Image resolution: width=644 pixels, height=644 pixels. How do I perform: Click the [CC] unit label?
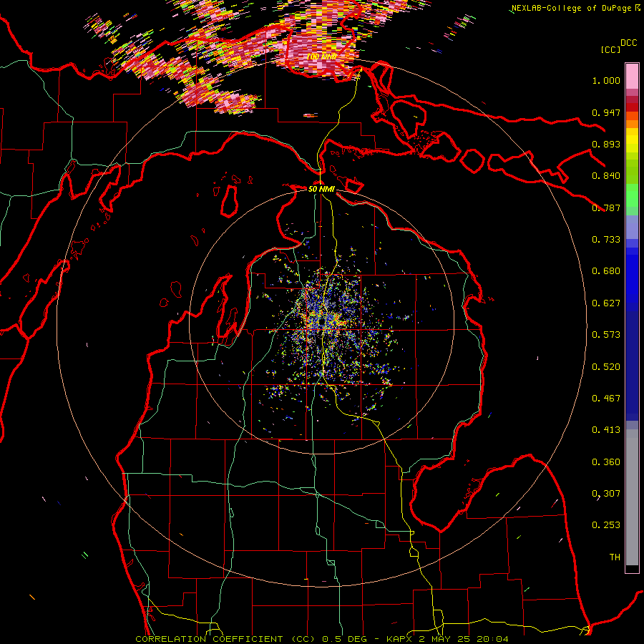coord(610,49)
